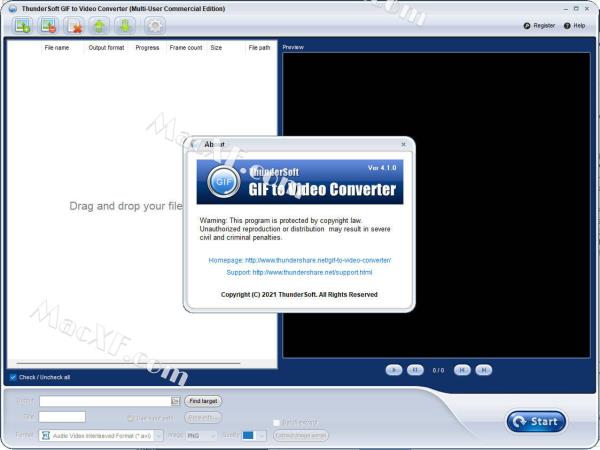Toggle Check / Uncheck all checkbox

click(13, 377)
